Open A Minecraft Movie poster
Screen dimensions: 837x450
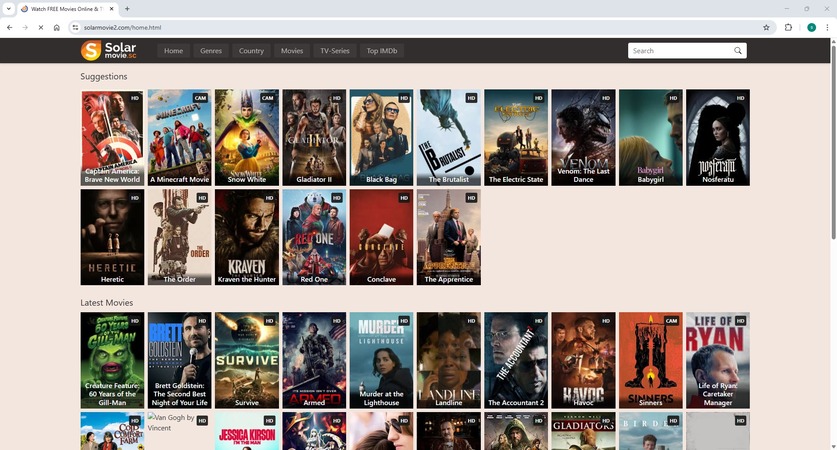coord(179,138)
